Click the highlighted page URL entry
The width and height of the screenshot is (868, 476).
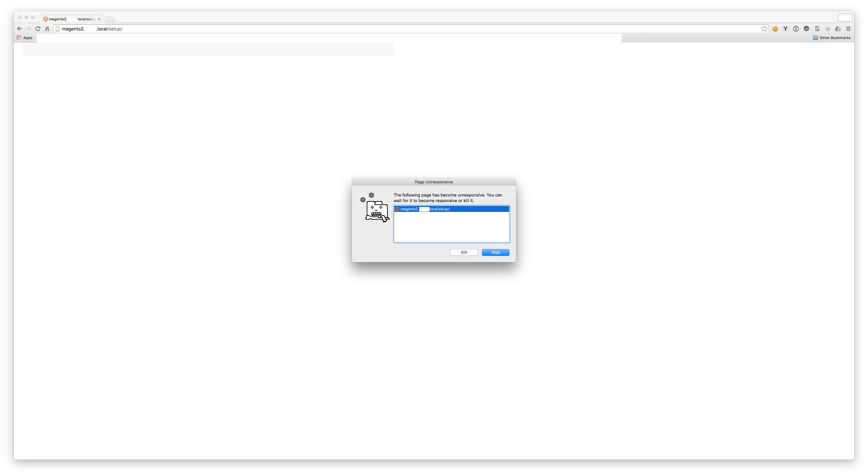click(x=451, y=209)
